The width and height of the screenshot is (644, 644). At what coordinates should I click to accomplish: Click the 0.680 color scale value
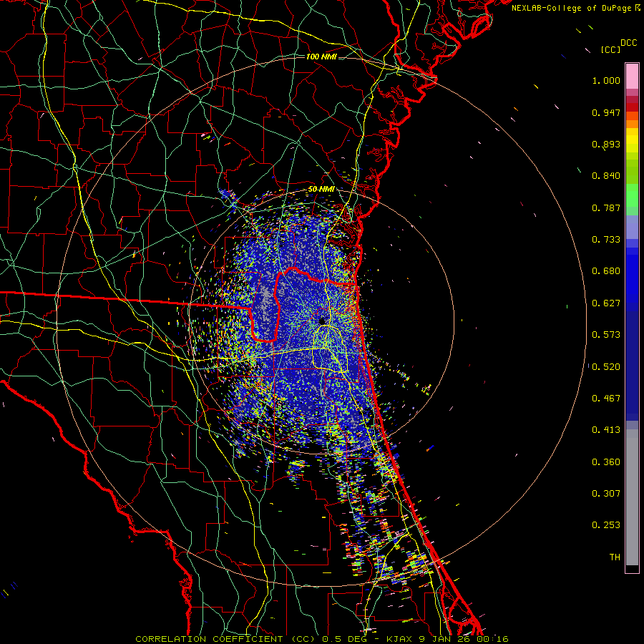tap(606, 271)
